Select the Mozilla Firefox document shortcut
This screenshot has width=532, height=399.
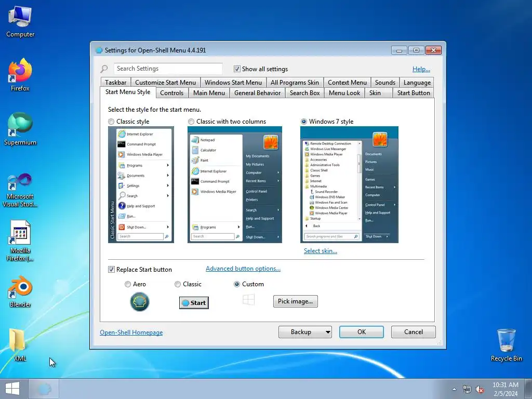(20, 241)
